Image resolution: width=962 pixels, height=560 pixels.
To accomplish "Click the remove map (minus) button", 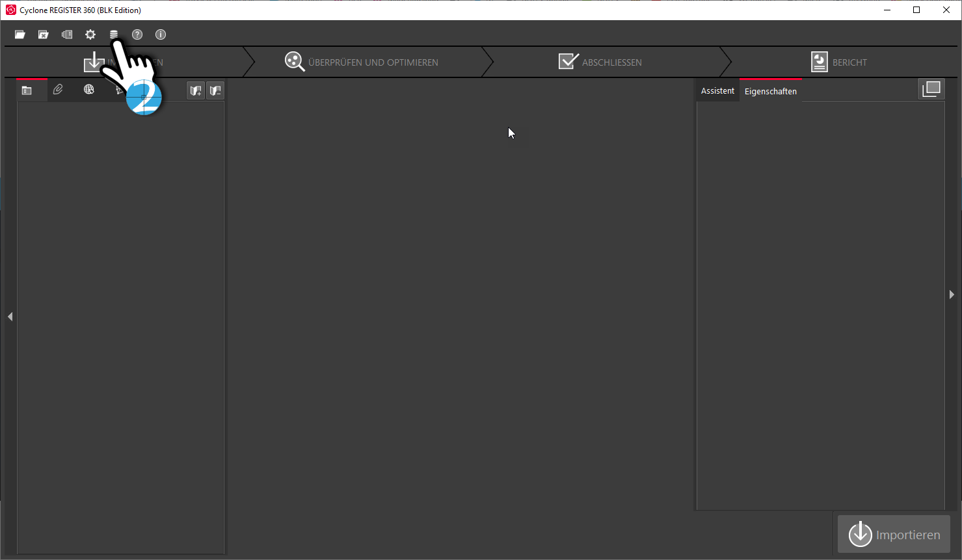I will [x=215, y=90].
